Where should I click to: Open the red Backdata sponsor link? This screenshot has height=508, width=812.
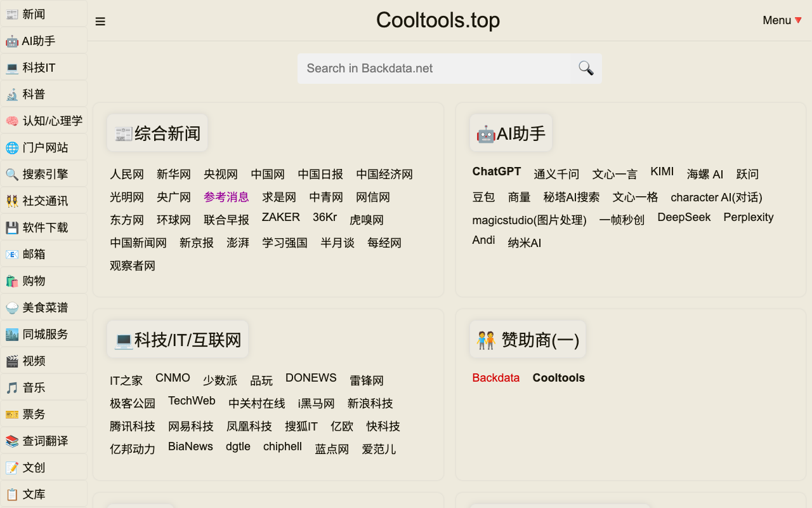pos(496,378)
